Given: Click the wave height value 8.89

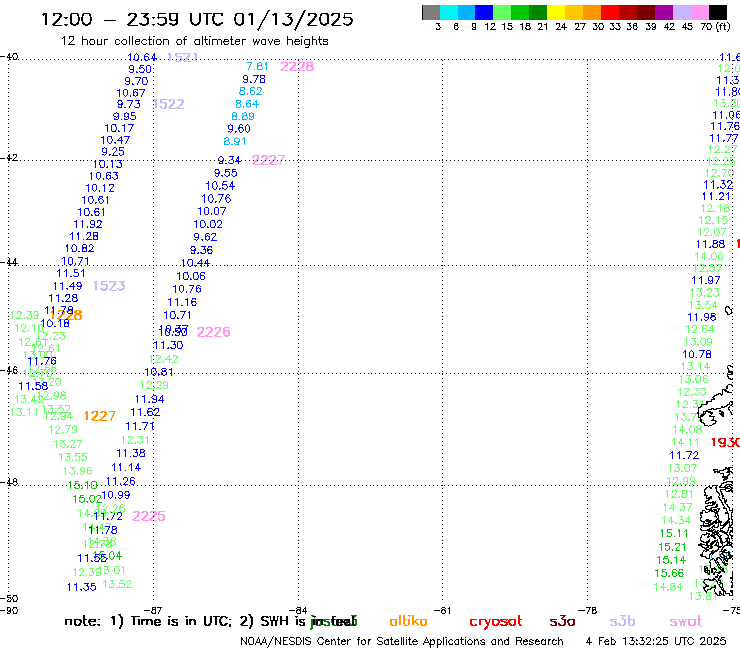Looking at the screenshot, I should [243, 116].
